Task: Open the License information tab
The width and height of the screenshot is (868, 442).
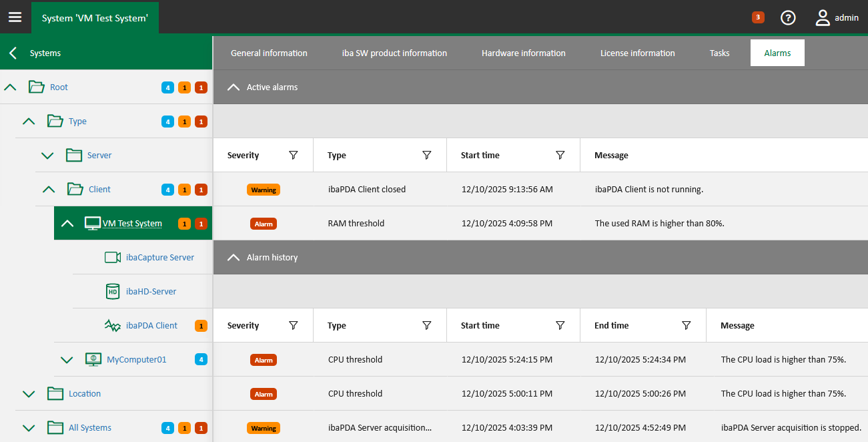Action: coord(637,53)
